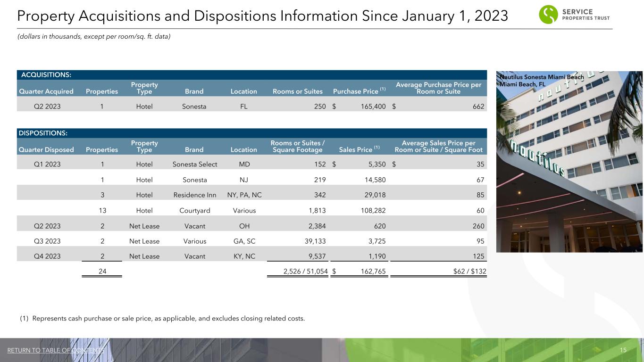644x362 pixels.
Task: Click the Purchase Price column header
Action: click(360, 91)
